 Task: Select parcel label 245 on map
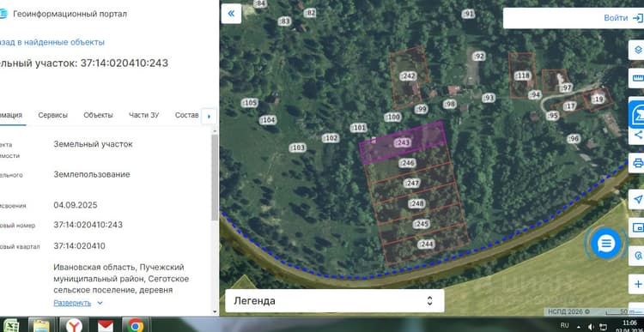(x=422, y=224)
